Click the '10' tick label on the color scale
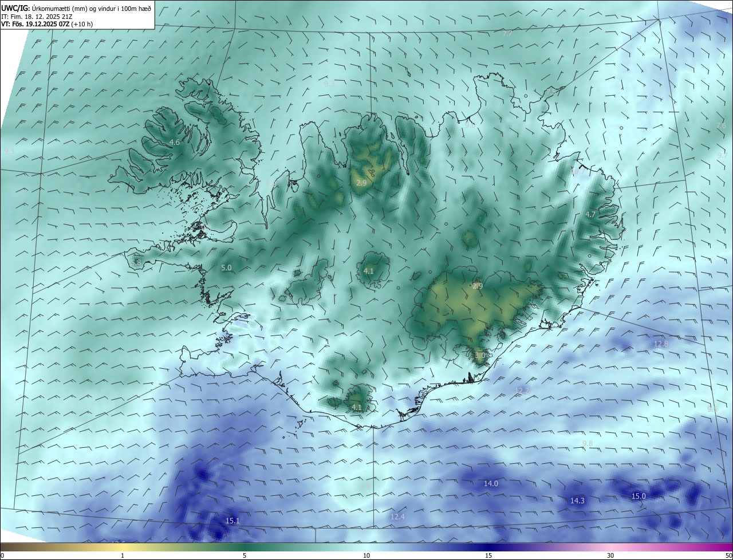 tap(366, 555)
